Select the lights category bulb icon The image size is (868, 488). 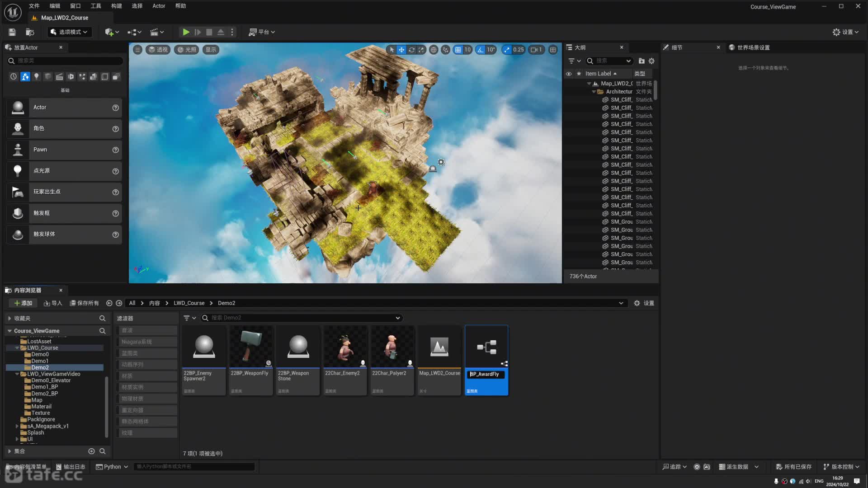37,77
